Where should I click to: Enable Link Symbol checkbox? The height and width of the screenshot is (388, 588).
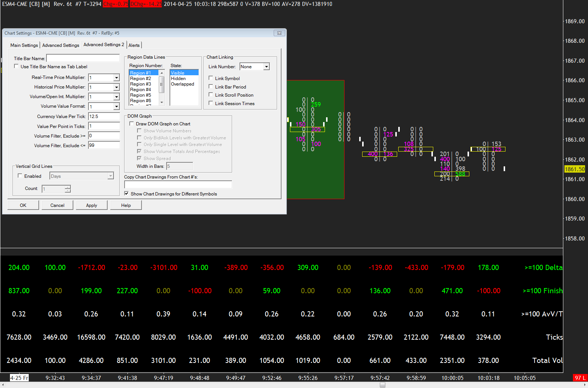coord(211,78)
